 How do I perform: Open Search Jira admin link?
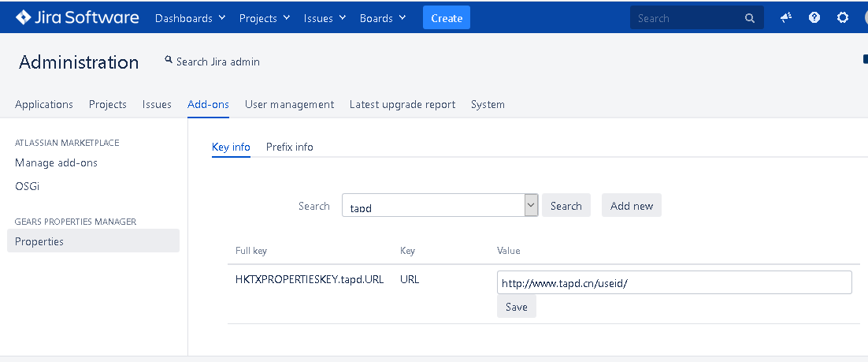click(217, 62)
